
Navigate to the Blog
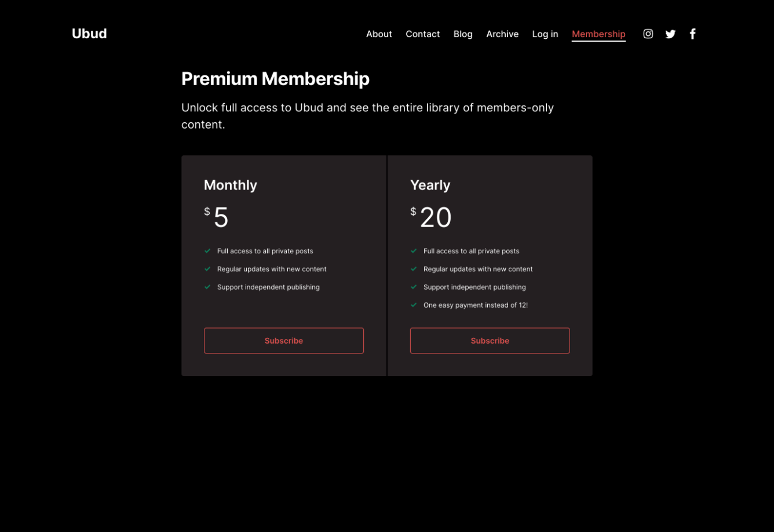pyautogui.click(x=463, y=34)
